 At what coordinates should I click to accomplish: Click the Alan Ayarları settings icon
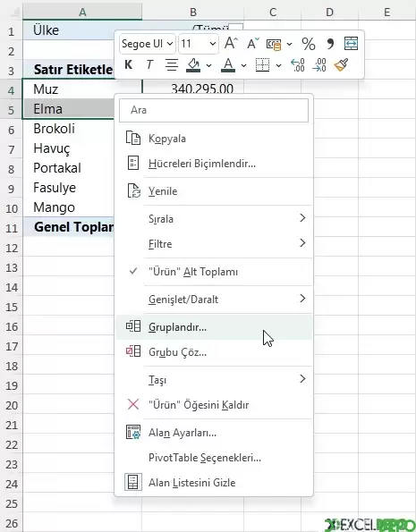pyautogui.click(x=133, y=432)
